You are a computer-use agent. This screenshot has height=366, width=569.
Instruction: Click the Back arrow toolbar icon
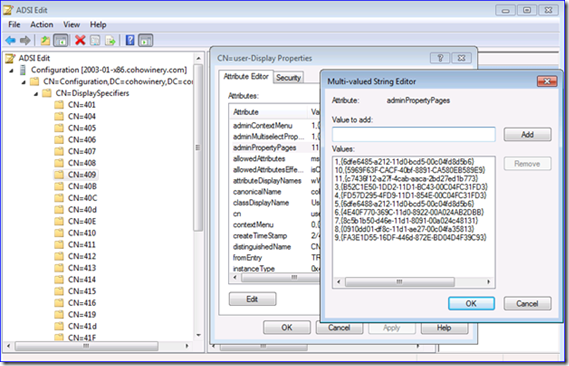click(11, 40)
